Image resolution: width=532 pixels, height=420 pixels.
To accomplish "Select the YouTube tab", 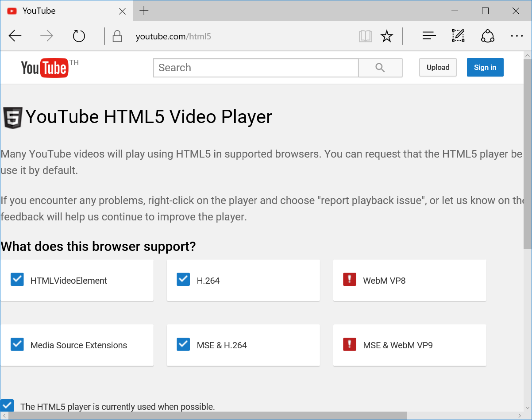I will pos(66,11).
